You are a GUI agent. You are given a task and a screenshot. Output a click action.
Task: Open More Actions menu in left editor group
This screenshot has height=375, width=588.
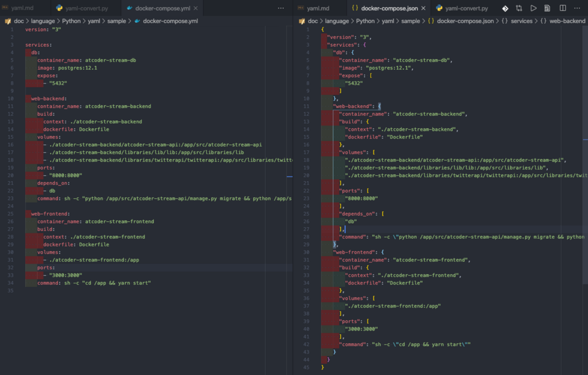[281, 8]
